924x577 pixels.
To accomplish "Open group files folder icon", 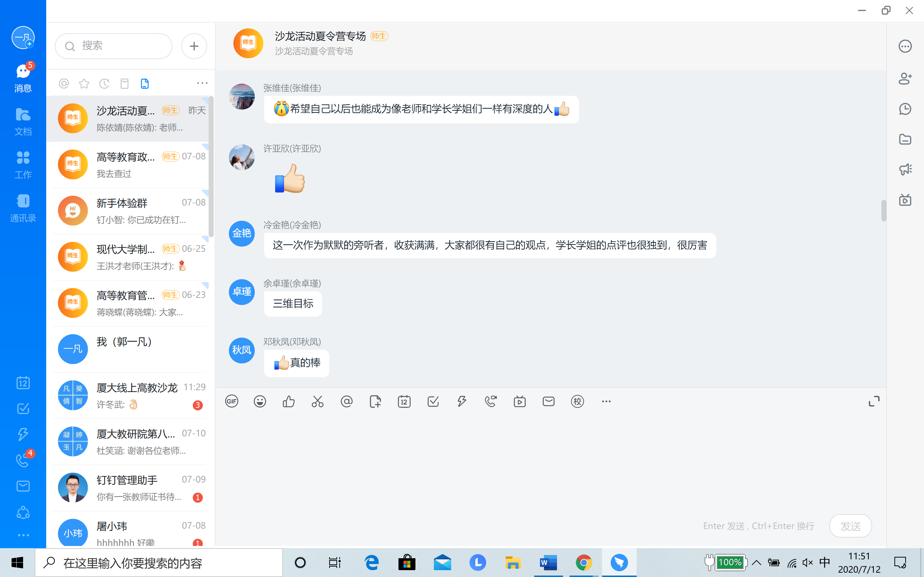I will click(x=905, y=139).
